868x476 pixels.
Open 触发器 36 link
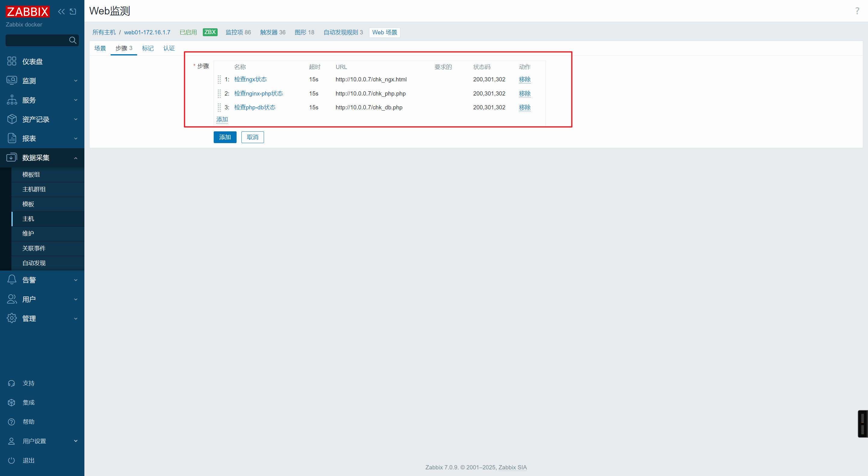coord(272,32)
